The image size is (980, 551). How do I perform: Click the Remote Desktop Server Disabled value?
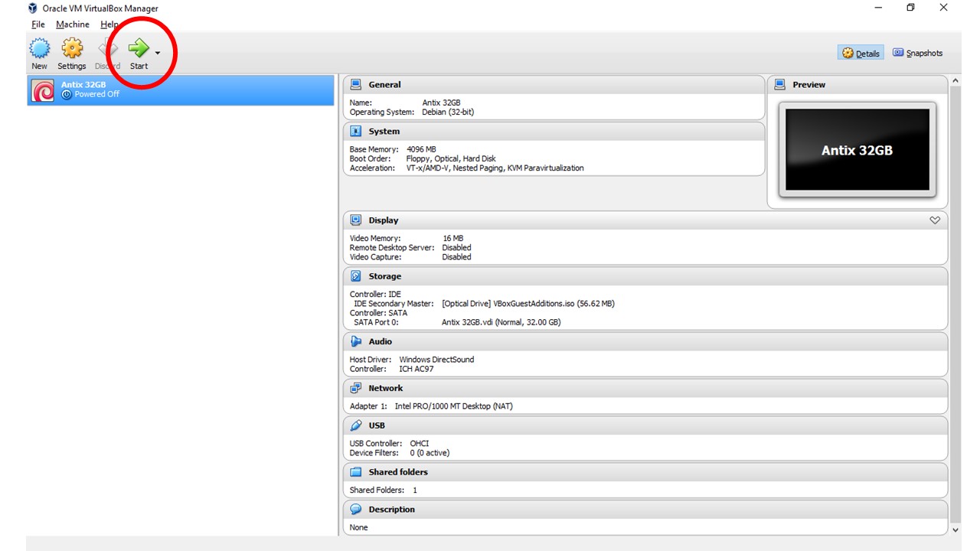coord(456,247)
